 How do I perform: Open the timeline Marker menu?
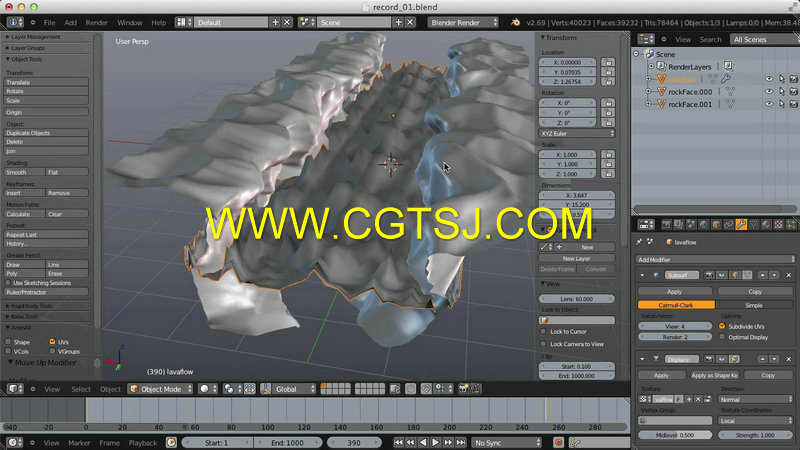79,443
